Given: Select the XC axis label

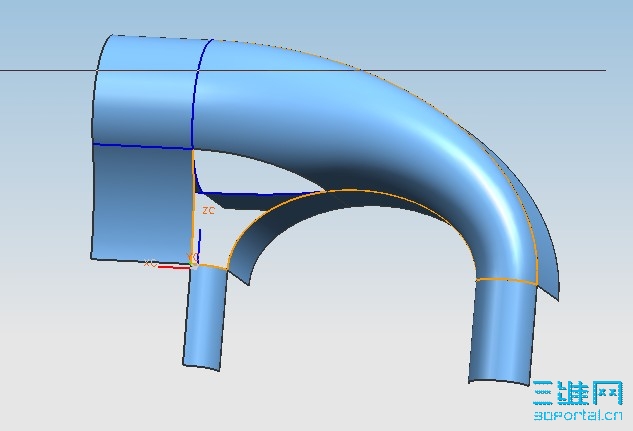Looking at the screenshot, I should point(151,264).
